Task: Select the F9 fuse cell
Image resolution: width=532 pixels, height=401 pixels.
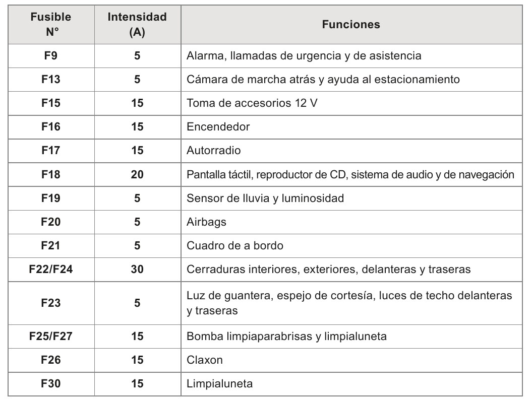Action: tap(51, 55)
